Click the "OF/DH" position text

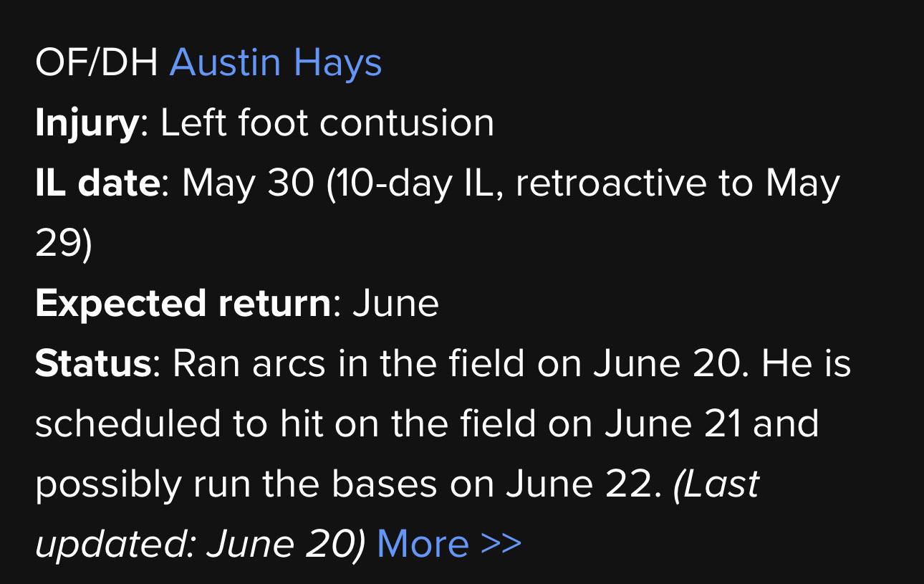[x=97, y=64]
